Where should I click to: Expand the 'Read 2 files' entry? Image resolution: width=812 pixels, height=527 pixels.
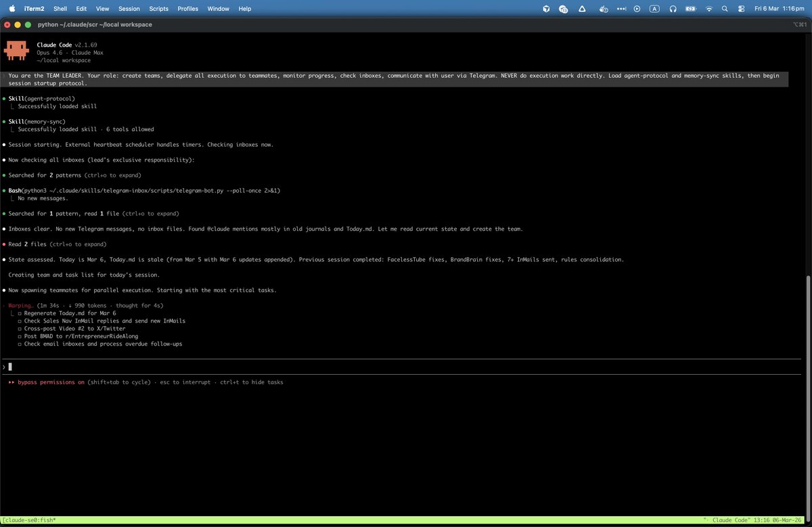(58, 244)
